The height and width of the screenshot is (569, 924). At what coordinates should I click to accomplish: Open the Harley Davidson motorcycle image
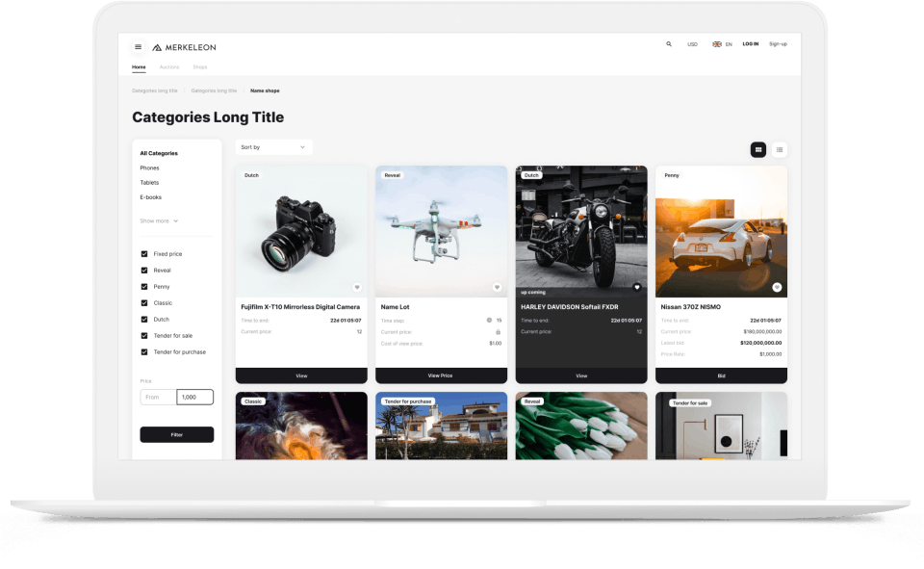[x=581, y=232]
